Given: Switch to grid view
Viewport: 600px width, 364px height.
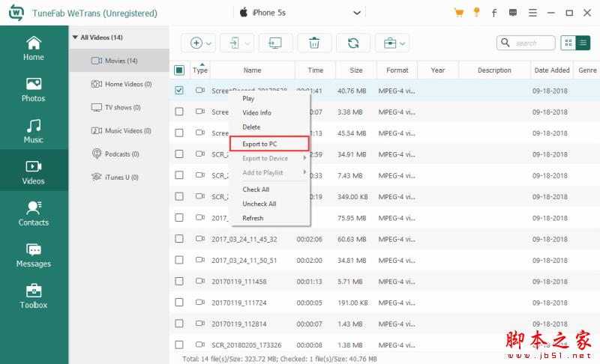Looking at the screenshot, I should (x=568, y=43).
